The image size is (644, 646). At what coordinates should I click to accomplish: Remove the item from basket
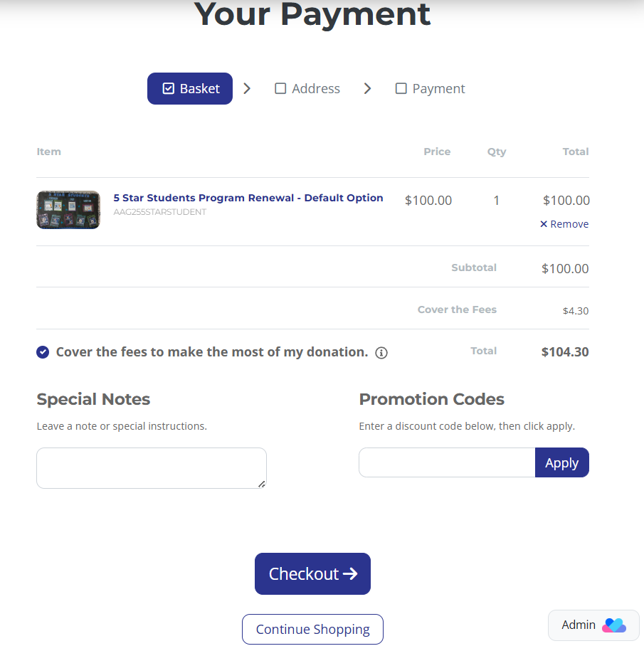pyautogui.click(x=569, y=224)
